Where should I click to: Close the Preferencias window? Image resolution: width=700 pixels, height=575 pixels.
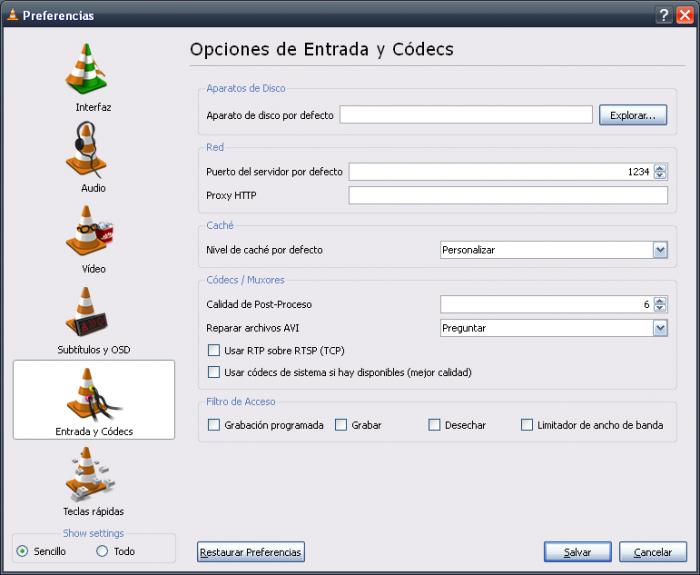(x=685, y=15)
